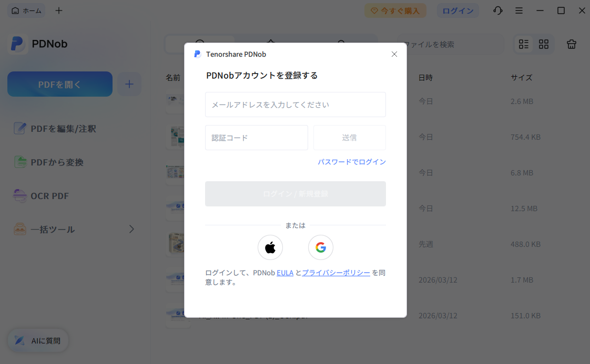Image resolution: width=590 pixels, height=364 pixels.
Task: Click the plus button beside PDFを開く
Action: tap(129, 84)
